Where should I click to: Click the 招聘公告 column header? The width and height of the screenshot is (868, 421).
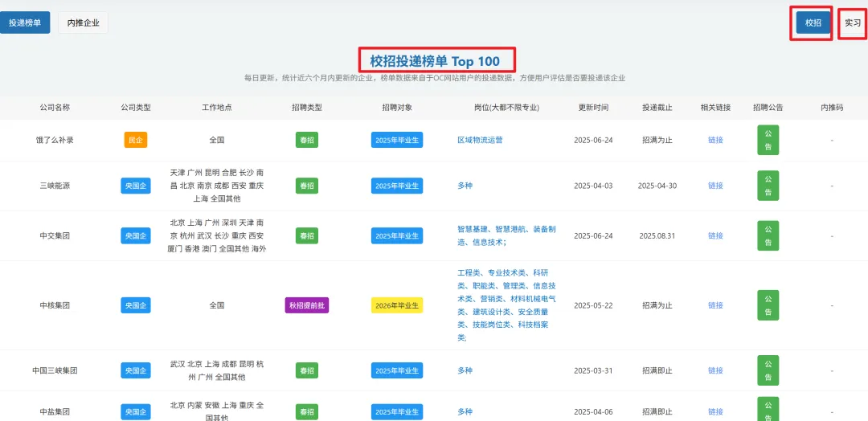pyautogui.click(x=768, y=108)
